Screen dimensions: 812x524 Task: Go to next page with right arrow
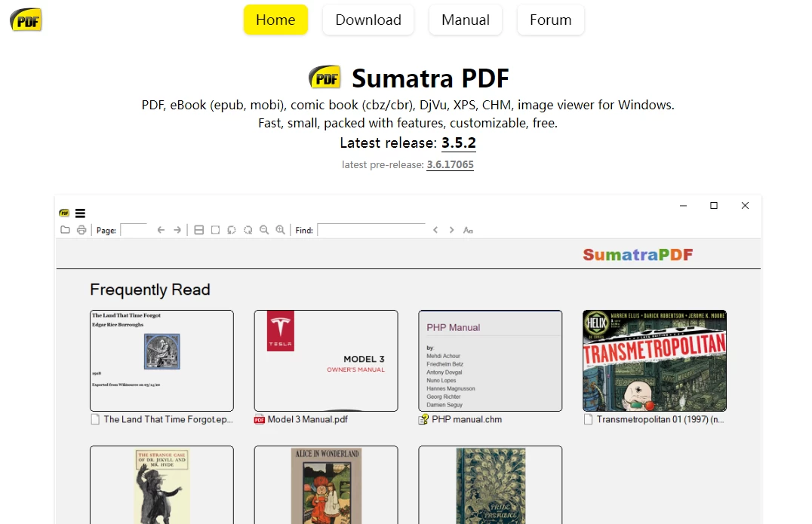[x=177, y=230]
